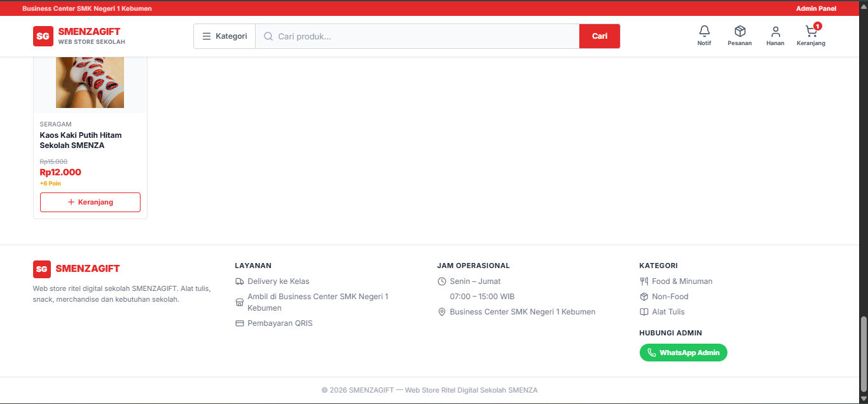This screenshot has width=868, height=404.
Task: Click the SG logo in the header
Action: click(x=43, y=36)
